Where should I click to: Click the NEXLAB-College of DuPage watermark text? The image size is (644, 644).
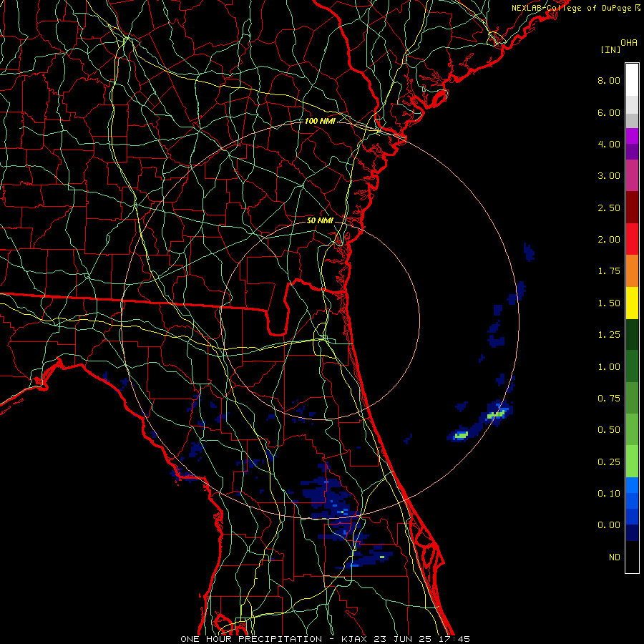click(575, 8)
